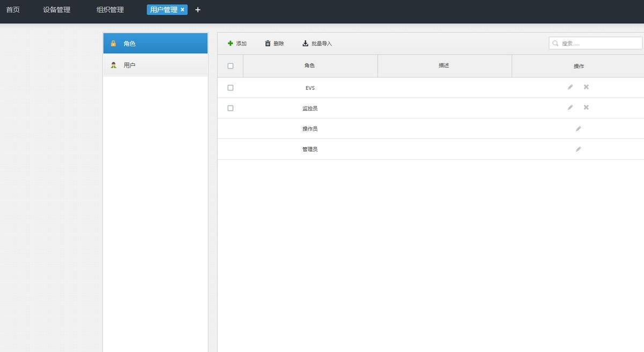Check the checkbox for EVS role
This screenshot has height=352, width=644.
(230, 88)
